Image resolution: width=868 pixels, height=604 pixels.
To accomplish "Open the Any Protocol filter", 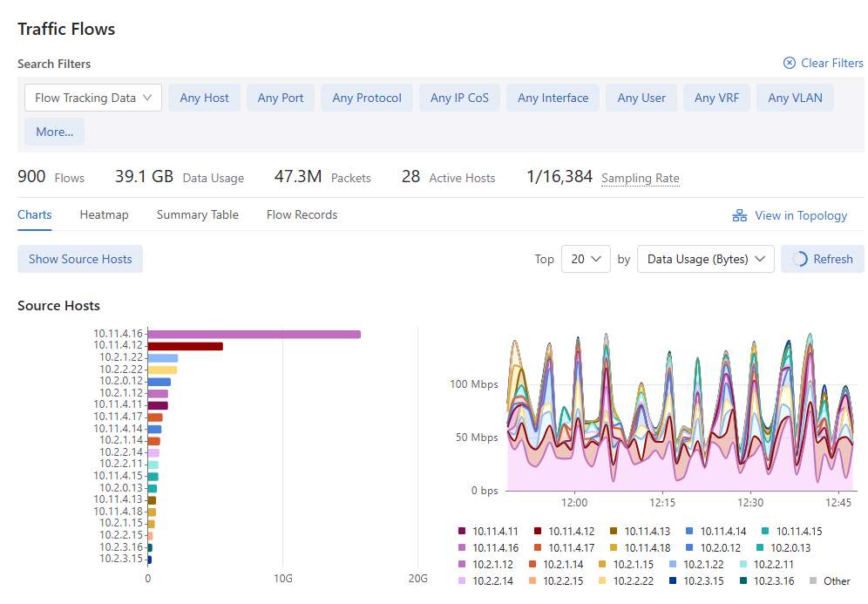I will pos(367,98).
